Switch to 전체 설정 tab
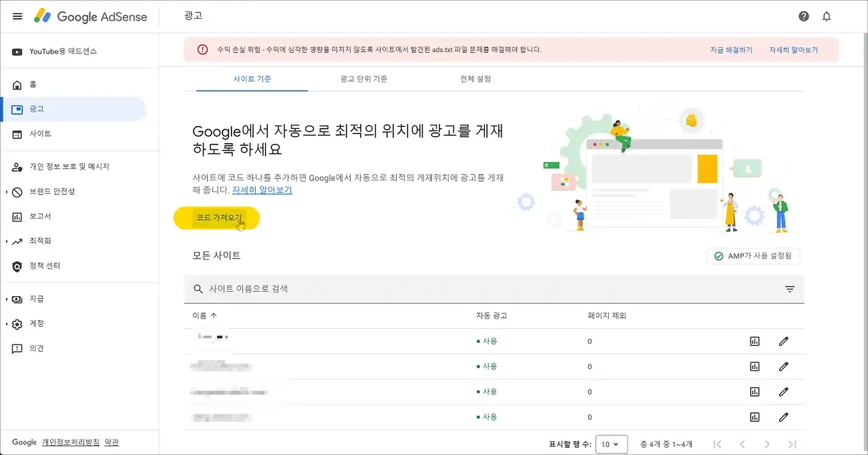The height and width of the screenshot is (455, 868). [x=475, y=79]
